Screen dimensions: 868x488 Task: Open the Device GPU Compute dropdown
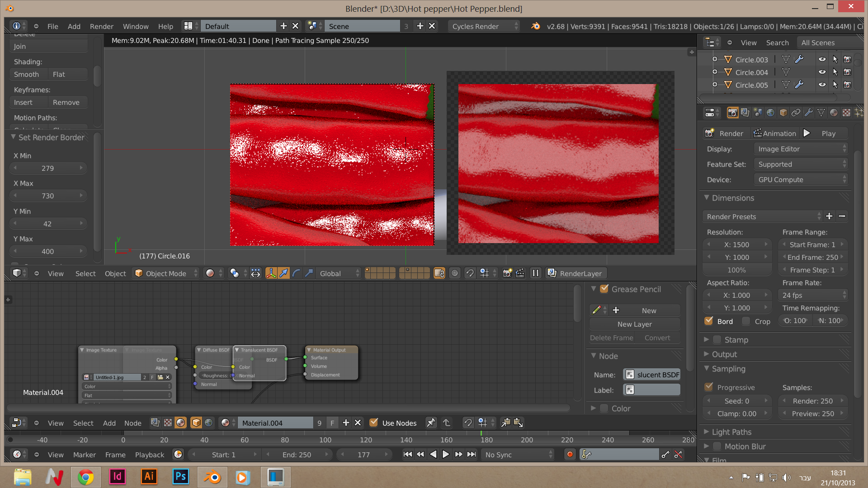pos(801,179)
